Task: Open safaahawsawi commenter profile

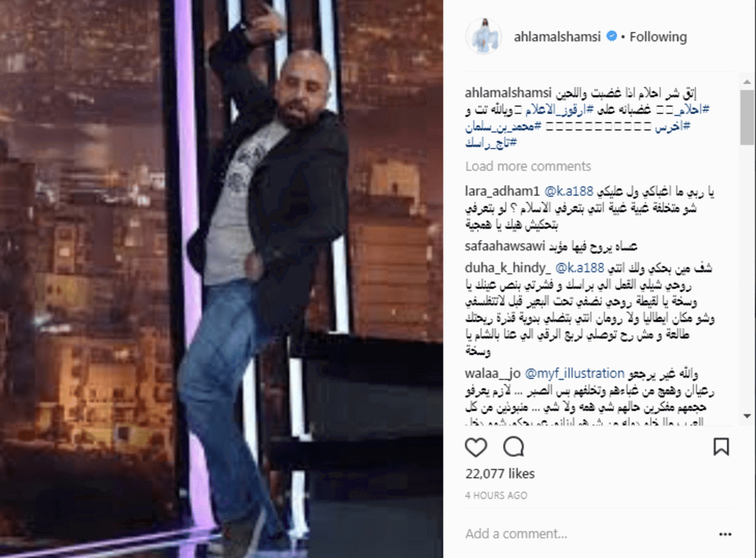Action: click(500, 246)
